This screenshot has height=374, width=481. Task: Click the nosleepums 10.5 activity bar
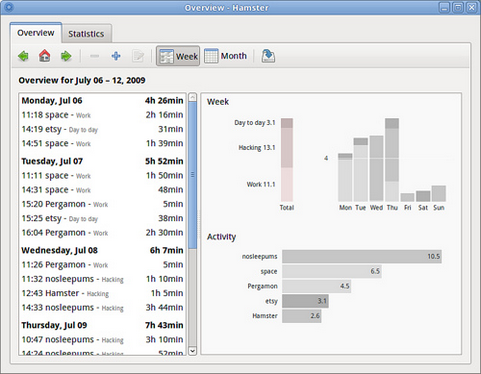tap(362, 256)
